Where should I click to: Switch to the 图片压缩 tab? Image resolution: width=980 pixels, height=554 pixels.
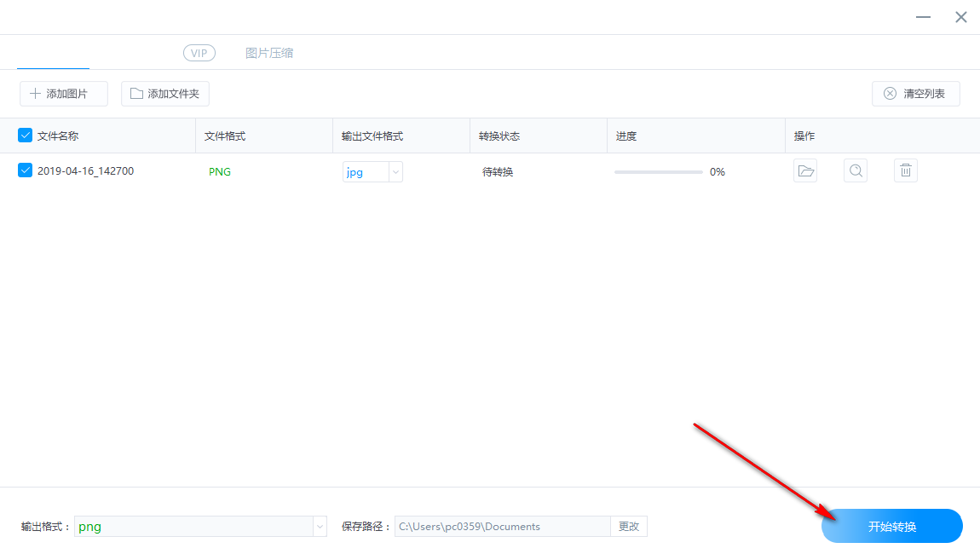coord(269,53)
